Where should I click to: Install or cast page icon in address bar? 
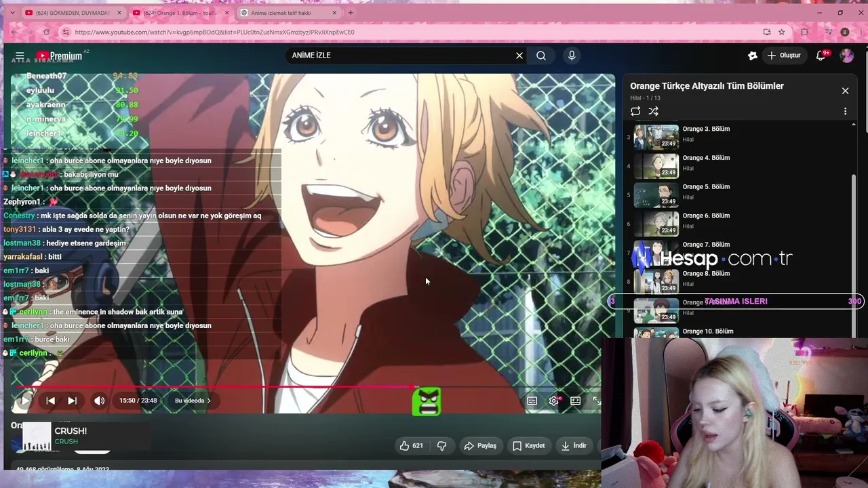(x=767, y=32)
